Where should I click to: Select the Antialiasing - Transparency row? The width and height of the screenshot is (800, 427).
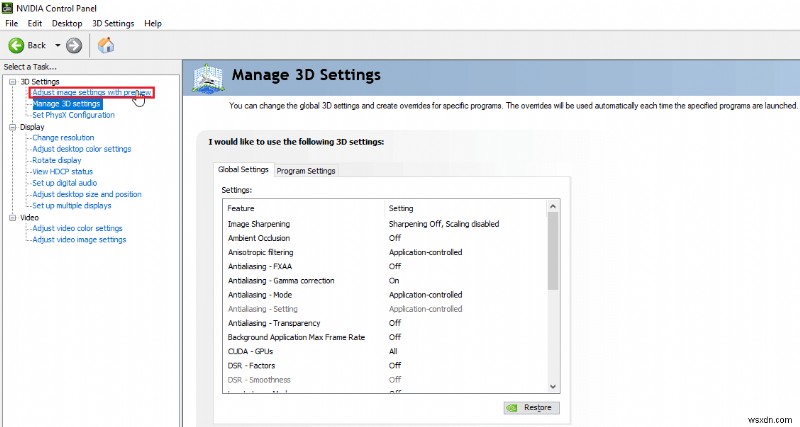[x=385, y=323]
